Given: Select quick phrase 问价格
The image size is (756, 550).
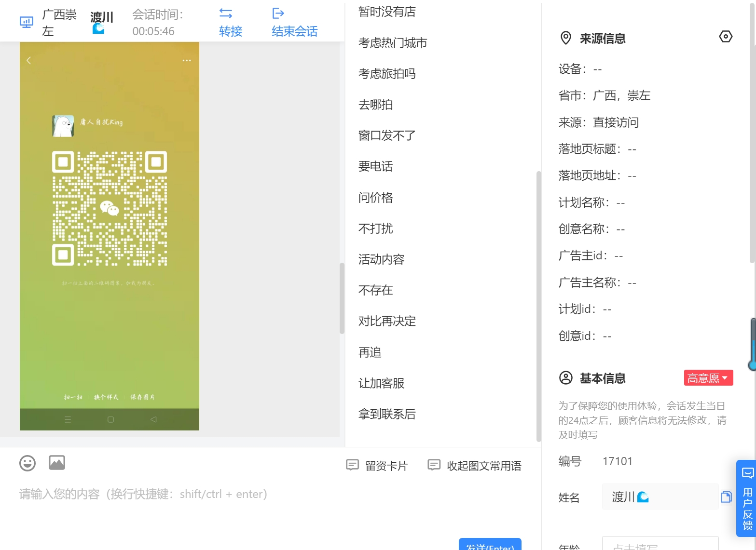Looking at the screenshot, I should tap(376, 197).
